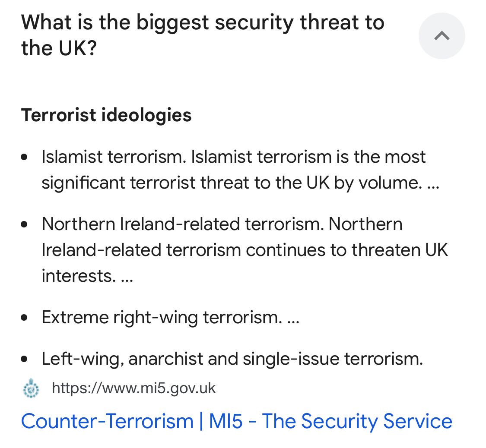The height and width of the screenshot is (448, 486).
Task: Open 'Counter-Terrorism | MI5 - The Security Service' link
Action: click(x=236, y=421)
